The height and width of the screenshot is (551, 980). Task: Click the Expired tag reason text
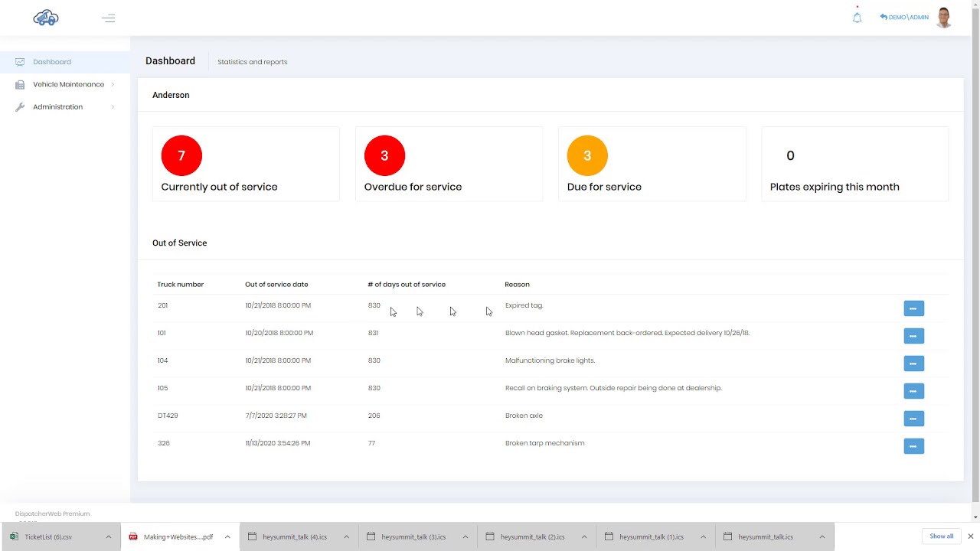[524, 305]
